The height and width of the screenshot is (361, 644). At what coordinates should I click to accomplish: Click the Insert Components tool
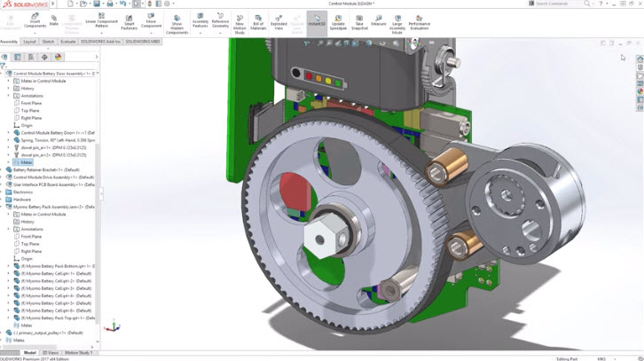(35, 20)
